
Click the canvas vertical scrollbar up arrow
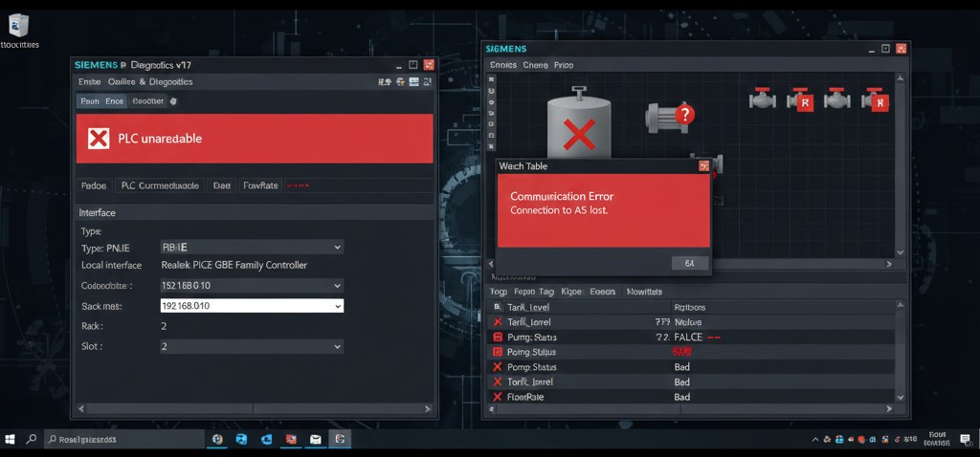(900, 78)
